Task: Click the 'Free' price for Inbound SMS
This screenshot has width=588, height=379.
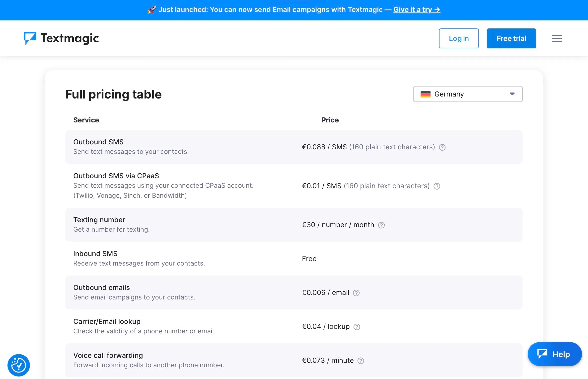Action: (309, 259)
